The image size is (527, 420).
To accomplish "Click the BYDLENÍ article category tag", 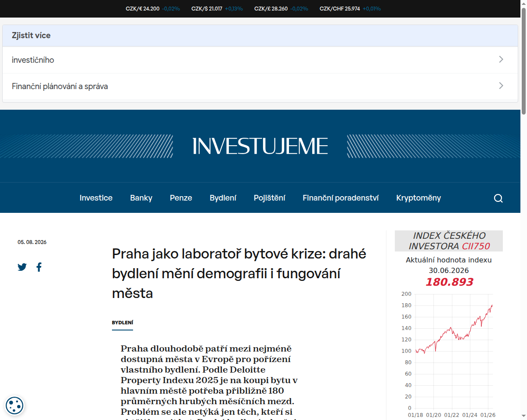I will click(x=123, y=323).
